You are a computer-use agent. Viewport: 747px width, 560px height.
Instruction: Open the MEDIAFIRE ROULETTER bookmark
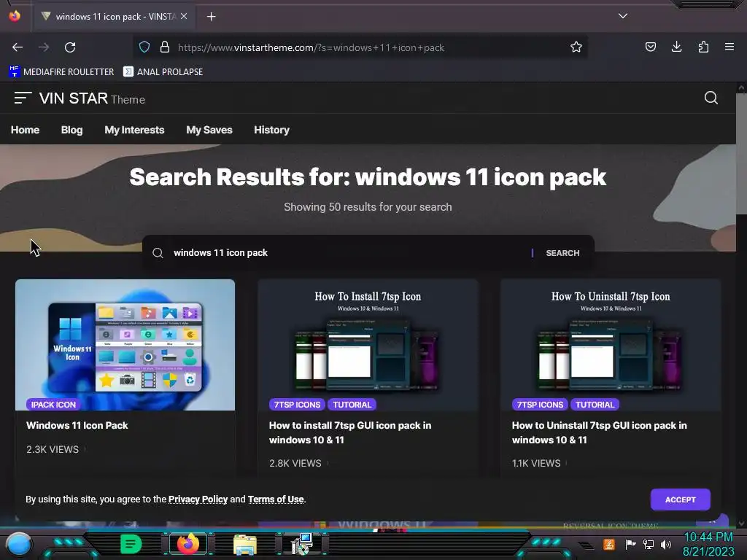click(x=61, y=72)
